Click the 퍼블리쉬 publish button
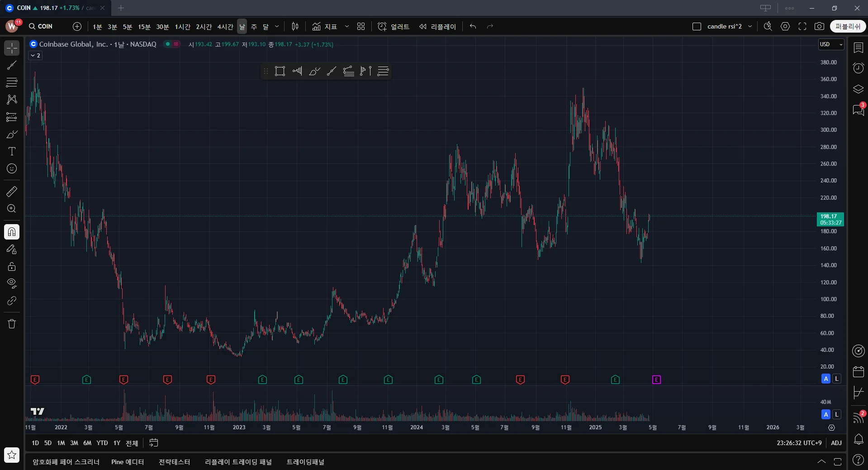The height and width of the screenshot is (470, 868). [x=848, y=26]
